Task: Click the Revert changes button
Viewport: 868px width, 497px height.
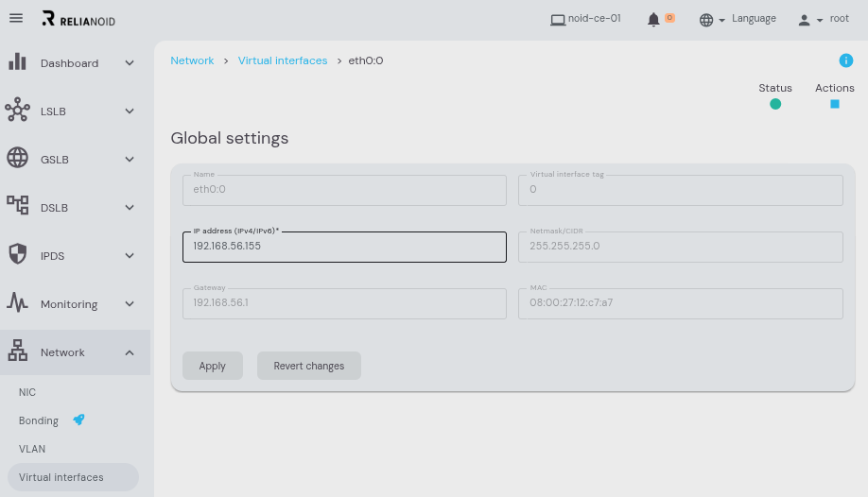Action: (x=309, y=366)
